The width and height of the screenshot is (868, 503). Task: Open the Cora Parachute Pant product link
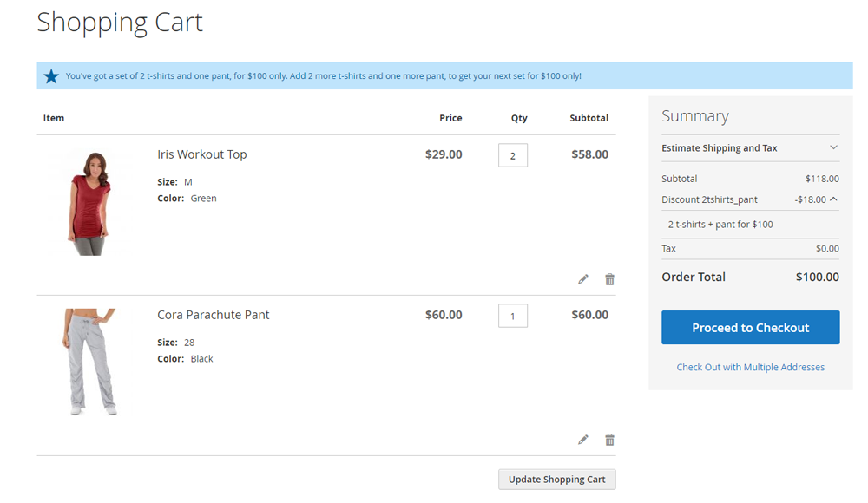(214, 315)
